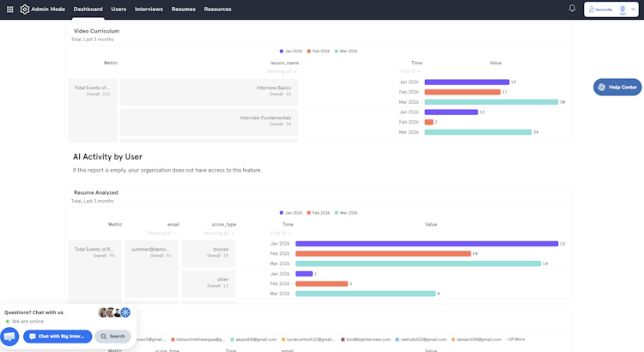This screenshot has height=352, width=644.
Task: Select Total Events cell with Overall 222
Action: click(x=93, y=110)
